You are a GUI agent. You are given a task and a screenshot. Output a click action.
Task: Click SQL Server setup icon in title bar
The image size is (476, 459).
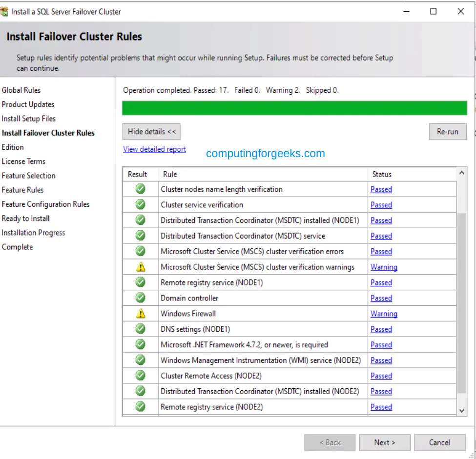coord(4,12)
